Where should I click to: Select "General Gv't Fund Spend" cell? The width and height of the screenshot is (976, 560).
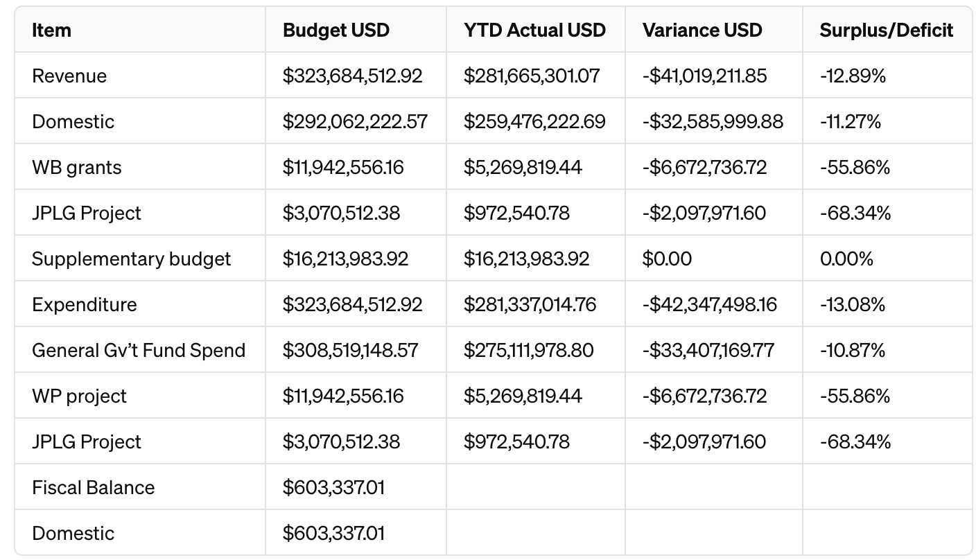(x=139, y=350)
